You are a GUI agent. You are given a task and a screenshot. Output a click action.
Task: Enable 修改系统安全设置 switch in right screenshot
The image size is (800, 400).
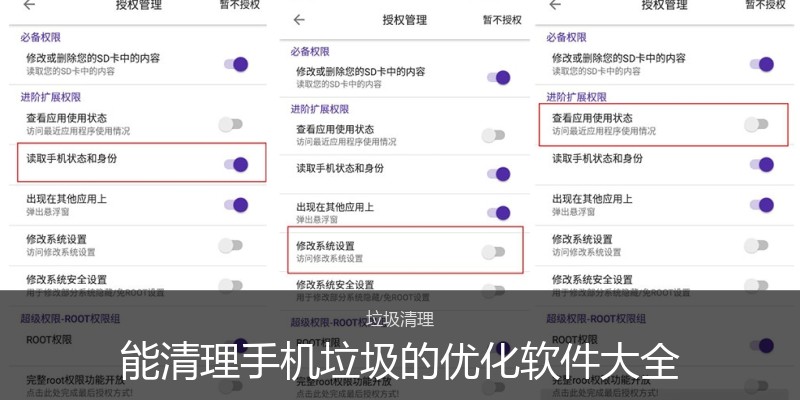click(756, 286)
